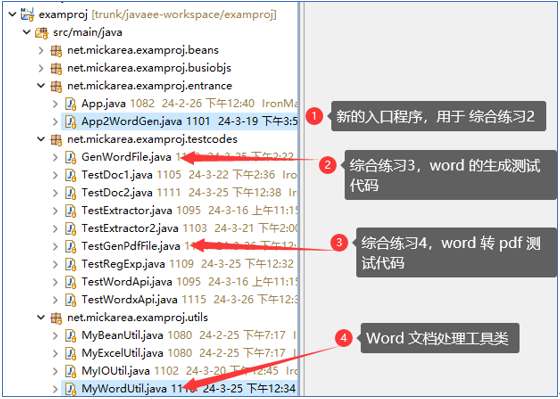Viewport: 560px width, 399px height.
Task: Select the TestWordxApi.java file name
Action: [x=130, y=300]
